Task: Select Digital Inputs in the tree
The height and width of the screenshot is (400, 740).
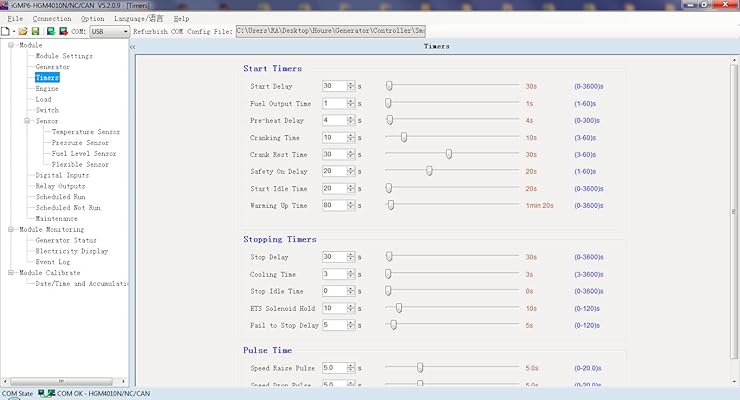Action: point(62,175)
